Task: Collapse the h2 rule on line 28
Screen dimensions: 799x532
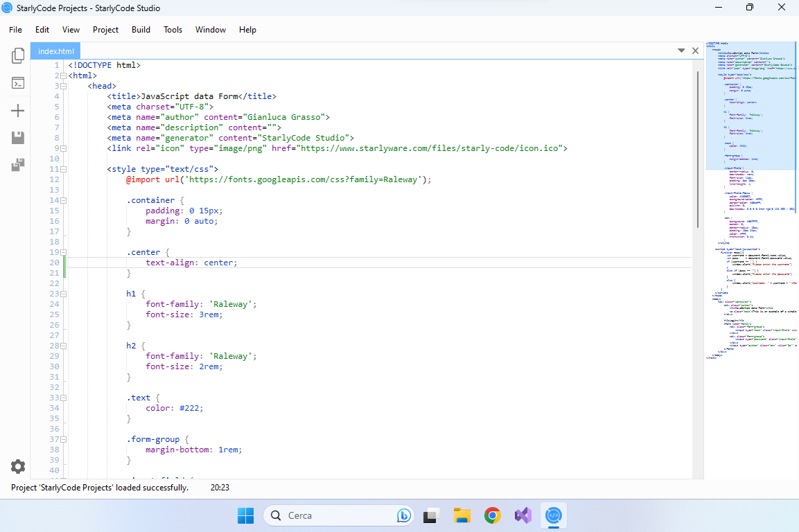Action: click(64, 346)
